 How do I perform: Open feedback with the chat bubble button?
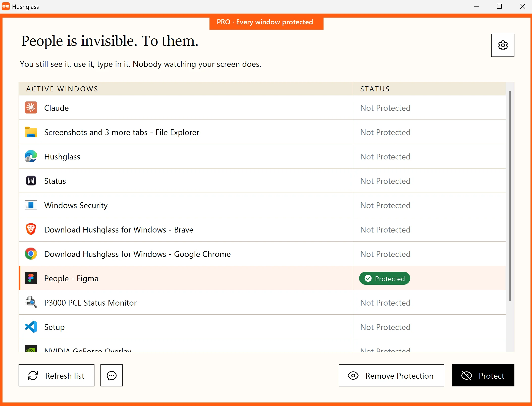pyautogui.click(x=112, y=376)
